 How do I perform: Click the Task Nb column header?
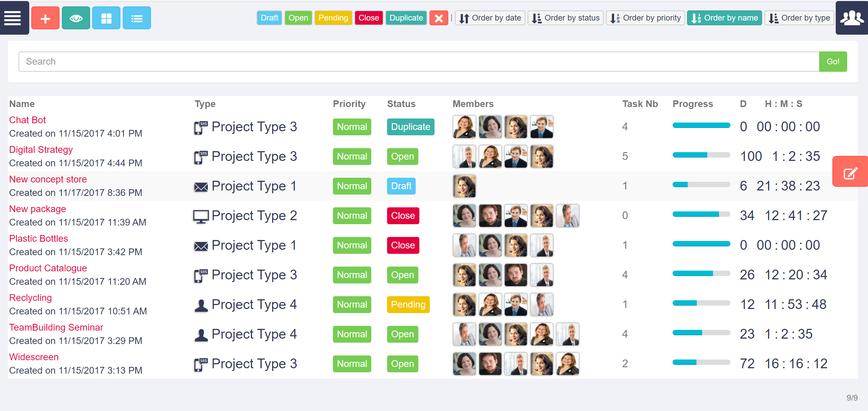pyautogui.click(x=640, y=104)
